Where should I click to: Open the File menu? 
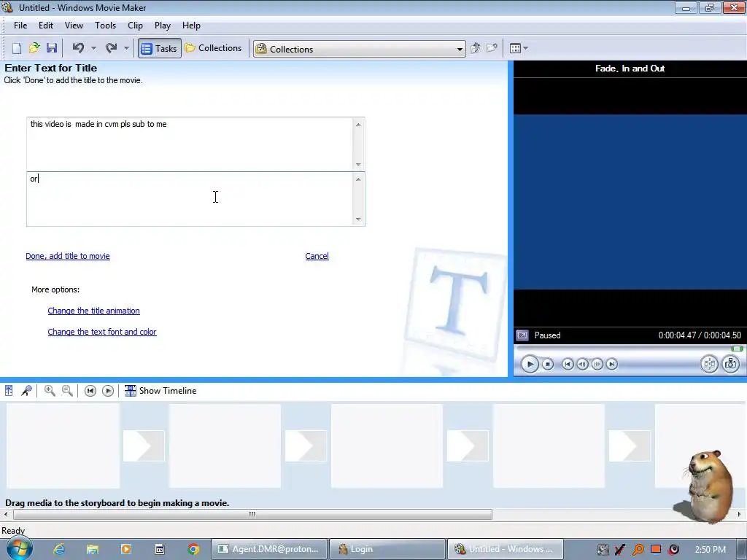point(20,26)
